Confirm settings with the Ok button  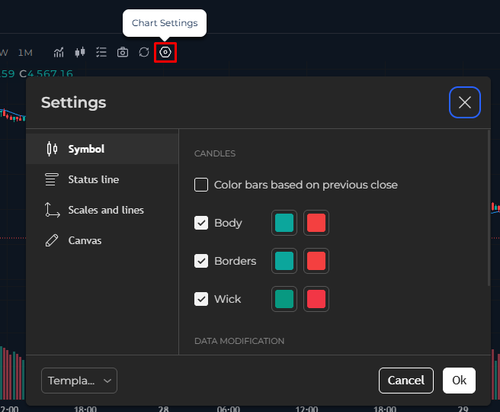[x=459, y=380]
